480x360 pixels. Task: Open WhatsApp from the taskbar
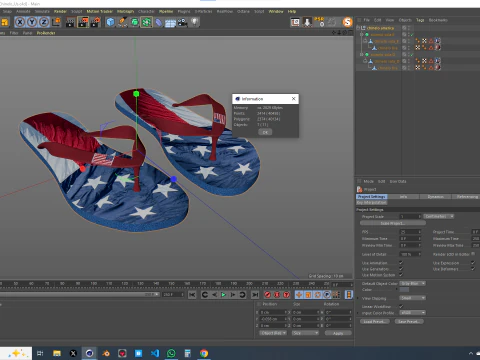click(171, 353)
